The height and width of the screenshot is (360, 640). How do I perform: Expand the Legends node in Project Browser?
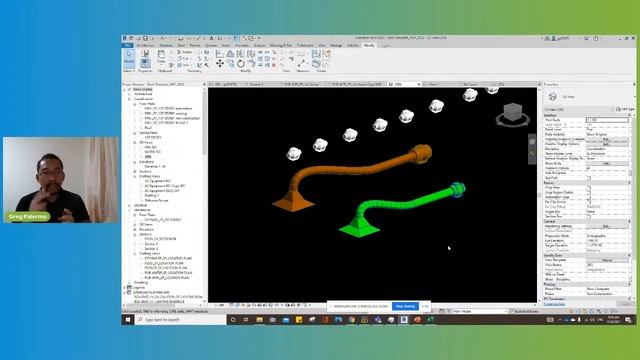125,287
